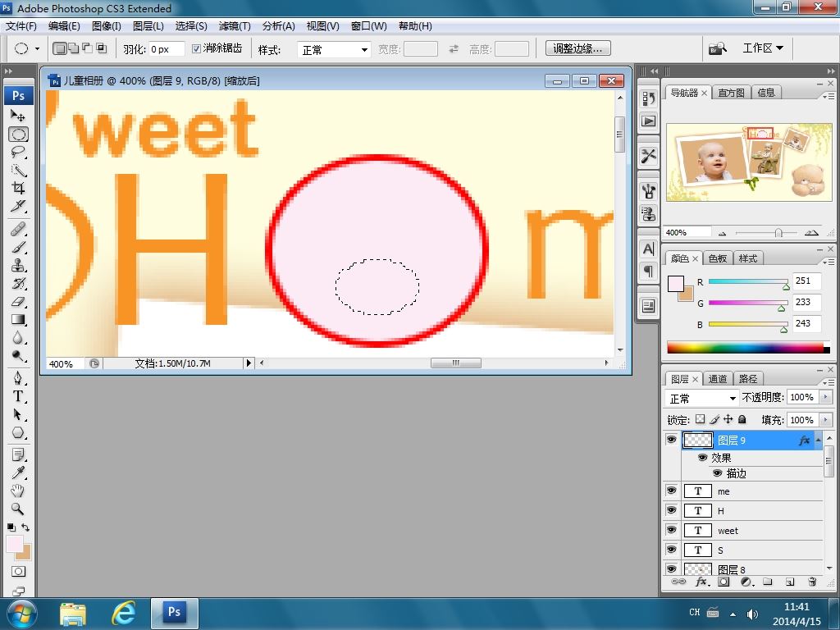Click the 调整边缘... refine edge button
840x630 pixels.
pyautogui.click(x=578, y=48)
